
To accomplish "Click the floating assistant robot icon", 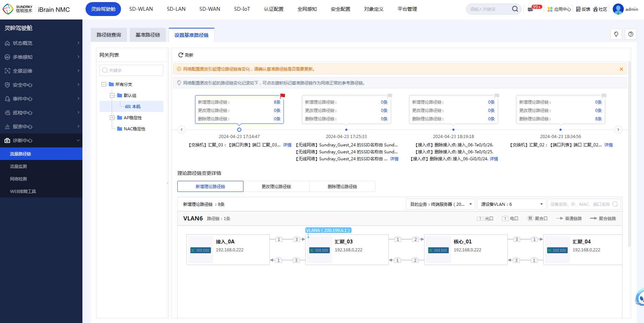I will (x=640, y=297).
